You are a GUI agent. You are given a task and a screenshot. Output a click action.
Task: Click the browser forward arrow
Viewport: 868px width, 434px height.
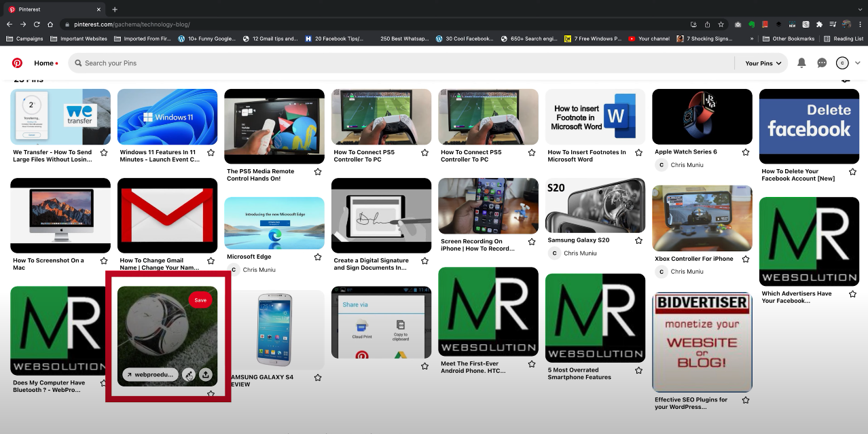click(x=23, y=24)
